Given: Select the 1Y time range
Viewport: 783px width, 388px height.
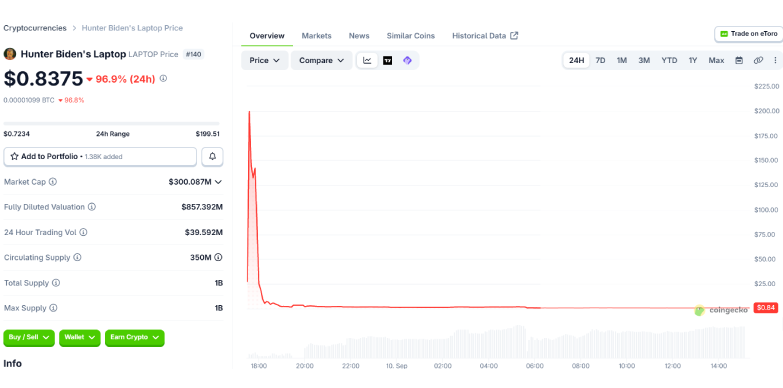Looking at the screenshot, I should (x=693, y=60).
